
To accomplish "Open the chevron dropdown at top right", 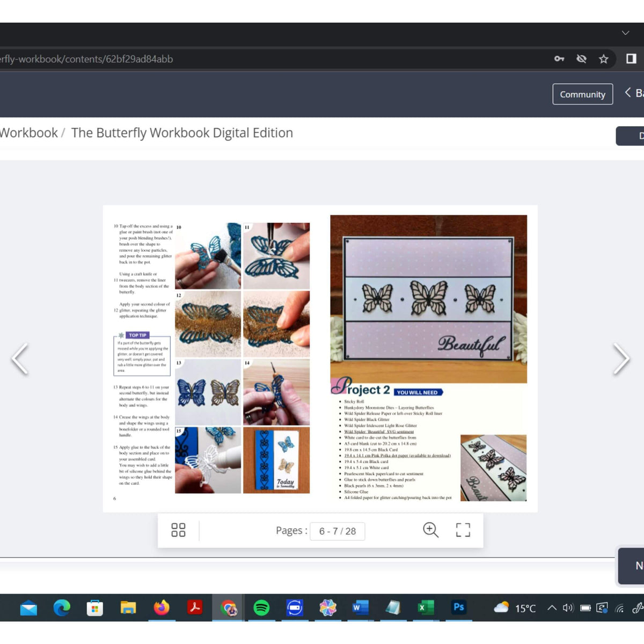I will 625,33.
